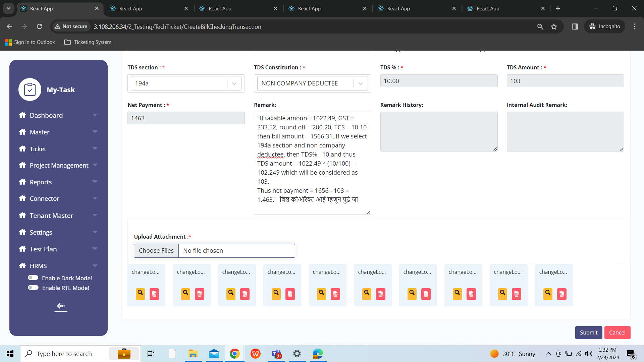Open the Sign in to Outlook bookmark
The height and width of the screenshot is (362, 644).
[30, 42]
